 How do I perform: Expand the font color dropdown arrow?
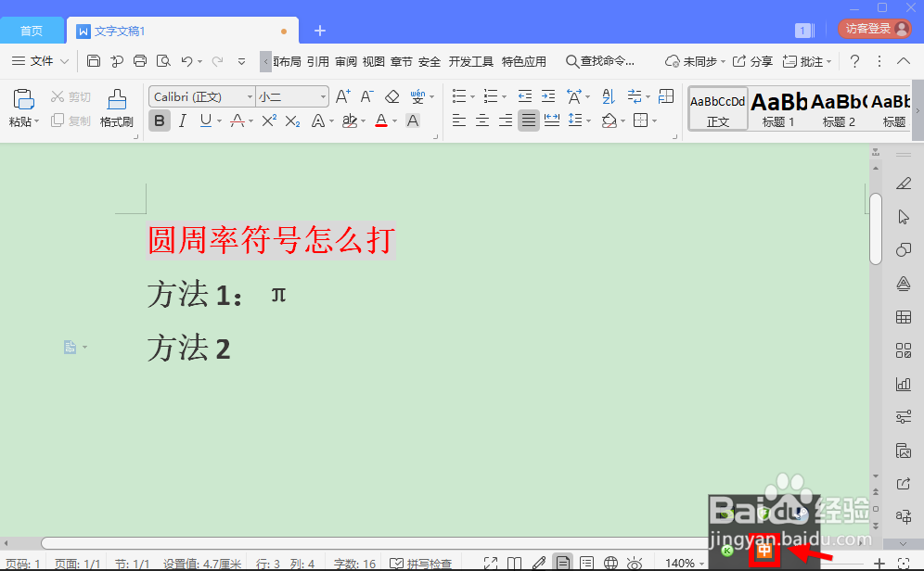click(393, 121)
